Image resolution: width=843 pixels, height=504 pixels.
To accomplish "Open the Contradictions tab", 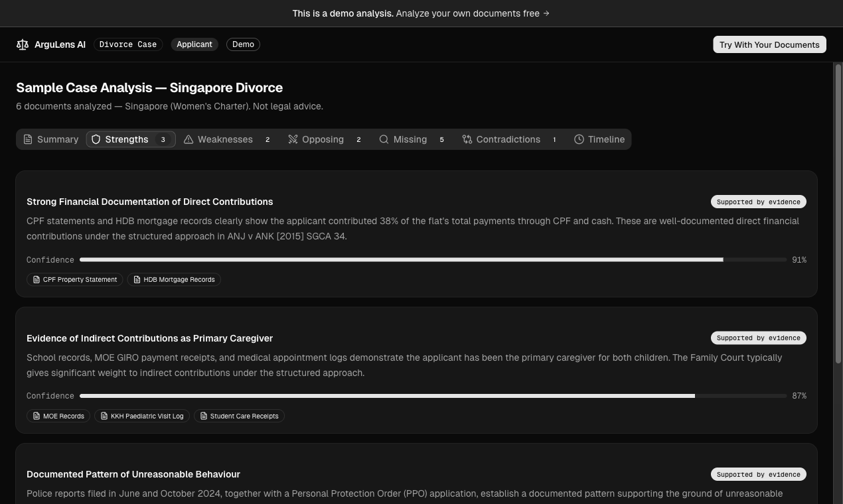I will 508,139.
